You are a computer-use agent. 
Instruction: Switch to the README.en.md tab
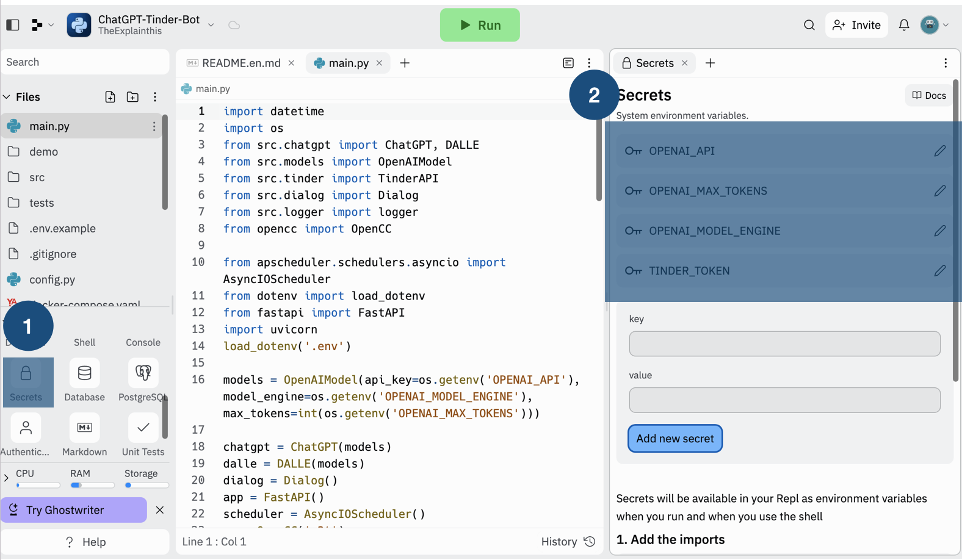coord(241,63)
